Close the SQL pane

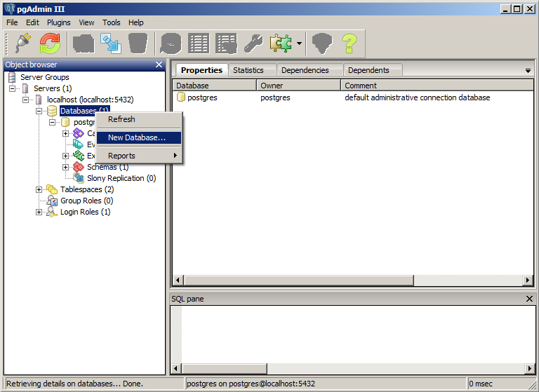pos(529,299)
